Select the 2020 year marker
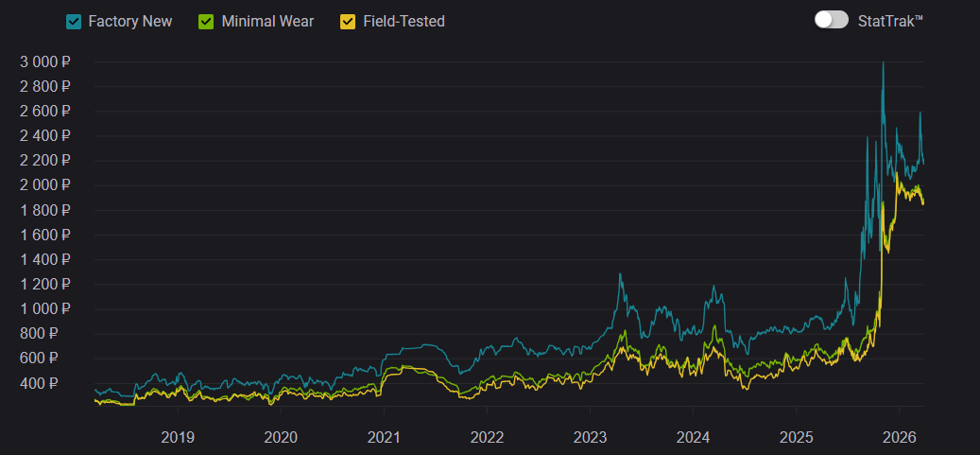This screenshot has width=980, height=455. pos(281,437)
